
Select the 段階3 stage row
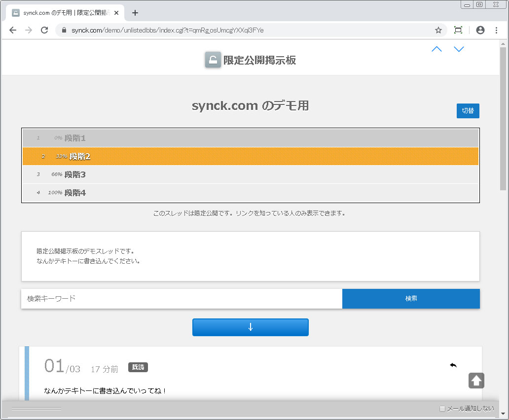click(250, 175)
